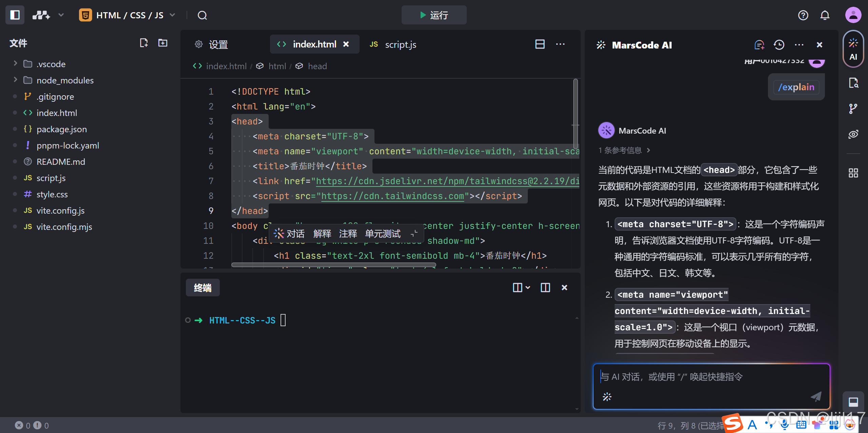Image resolution: width=868 pixels, height=433 pixels.
Task: Select the source control branch icon
Action: [853, 108]
